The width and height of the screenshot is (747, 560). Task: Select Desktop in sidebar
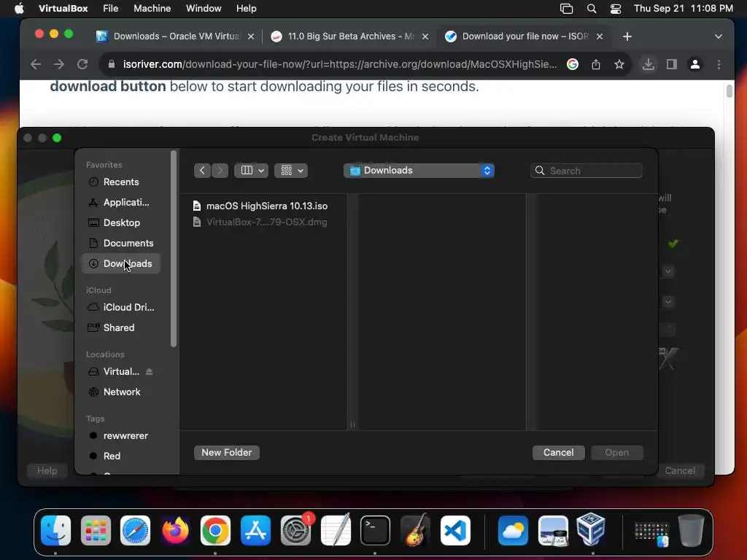pyautogui.click(x=121, y=223)
